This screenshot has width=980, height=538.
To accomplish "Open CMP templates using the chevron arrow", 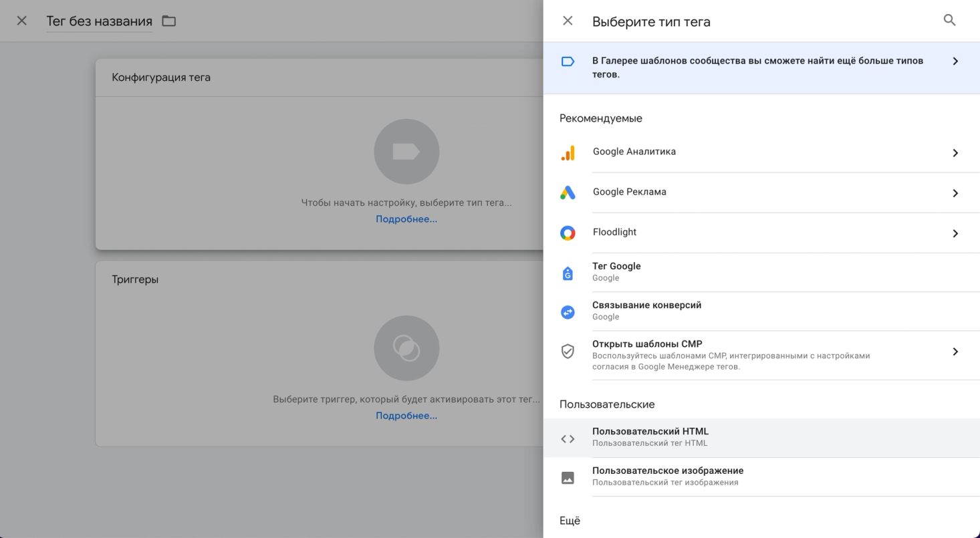I will pyautogui.click(x=955, y=351).
